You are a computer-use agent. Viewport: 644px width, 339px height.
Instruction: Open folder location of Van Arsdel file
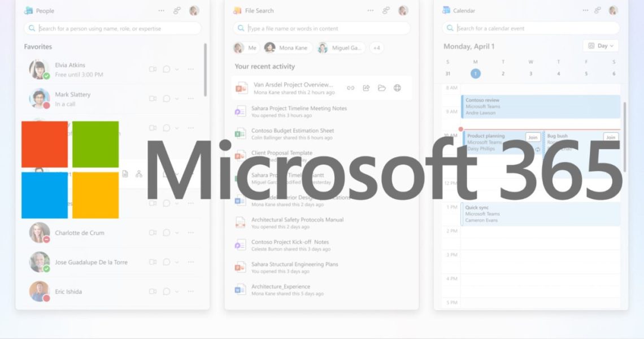click(382, 88)
